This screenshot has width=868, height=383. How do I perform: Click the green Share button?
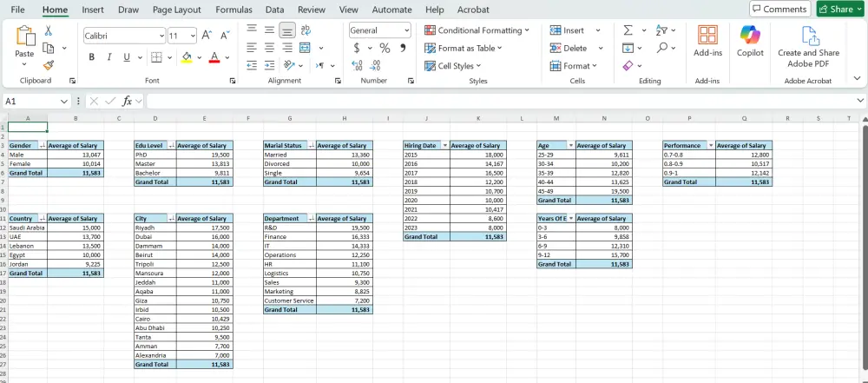839,9
